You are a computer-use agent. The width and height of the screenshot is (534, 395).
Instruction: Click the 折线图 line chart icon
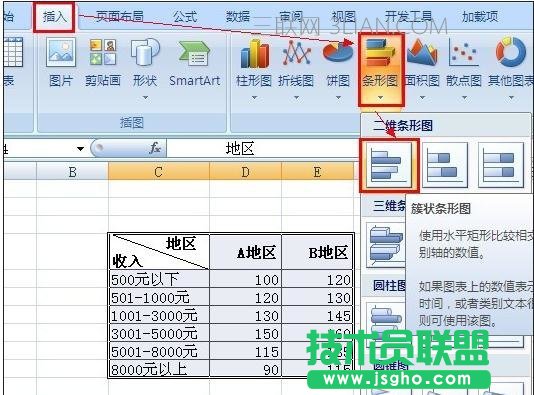tap(296, 53)
